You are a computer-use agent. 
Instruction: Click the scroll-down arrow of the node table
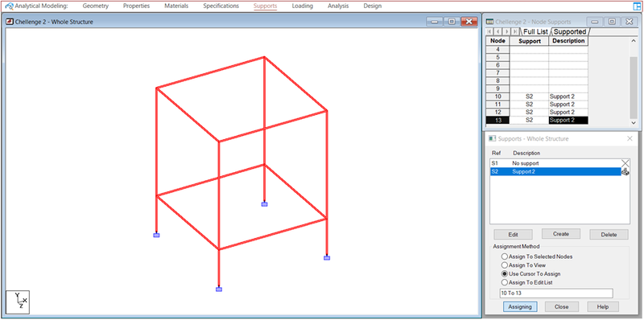634,122
